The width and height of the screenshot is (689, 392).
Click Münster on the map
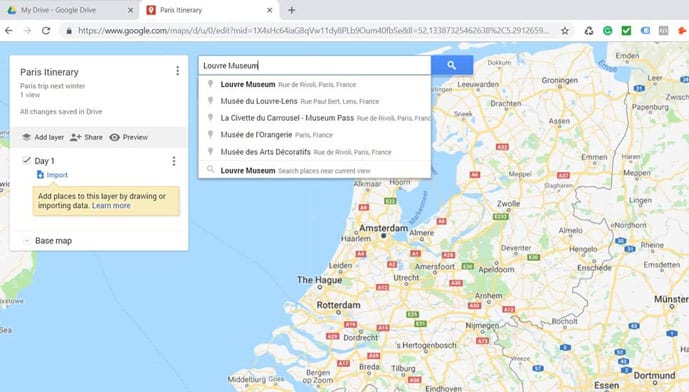pyautogui.click(x=671, y=300)
